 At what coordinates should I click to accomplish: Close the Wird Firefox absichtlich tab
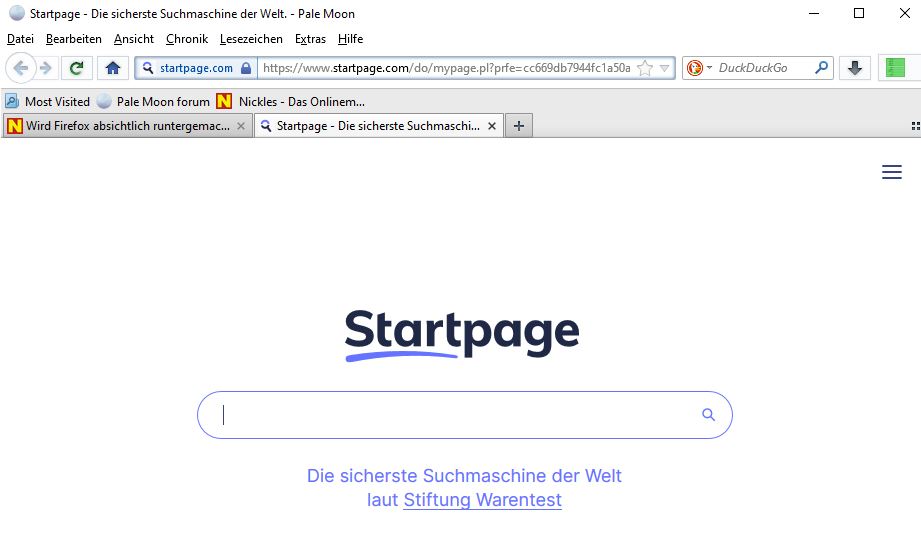[x=241, y=126]
